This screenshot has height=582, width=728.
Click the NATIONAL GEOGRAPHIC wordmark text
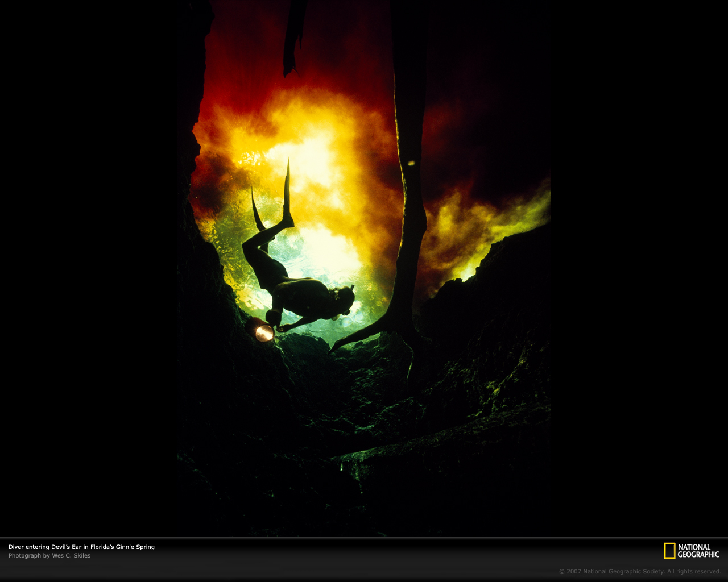pyautogui.click(x=698, y=551)
